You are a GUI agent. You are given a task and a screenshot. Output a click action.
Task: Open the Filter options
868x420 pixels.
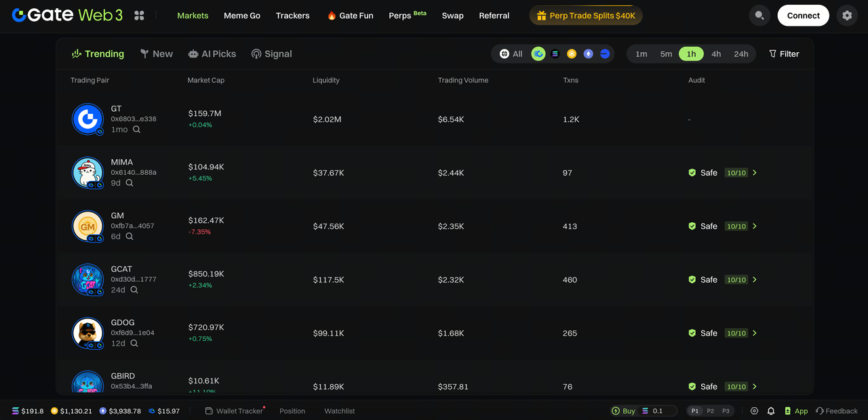(784, 54)
